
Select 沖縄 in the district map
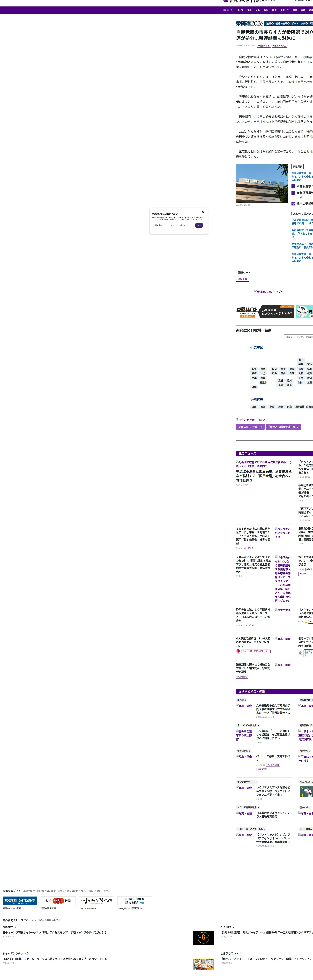pyautogui.click(x=254, y=387)
